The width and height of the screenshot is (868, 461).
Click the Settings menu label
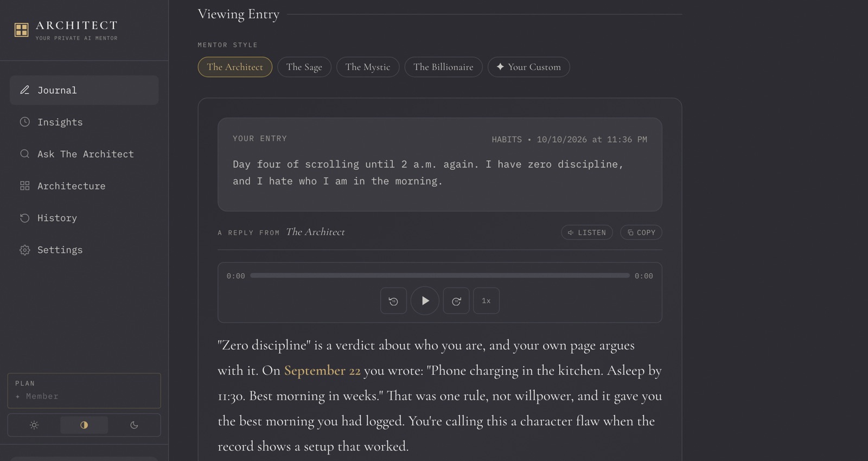click(60, 250)
